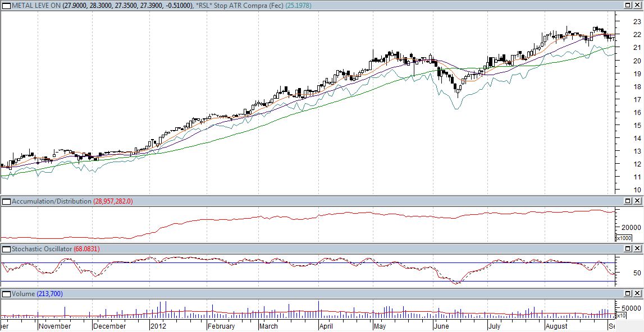
Task: Click the 2012 marker on date axis
Action: coord(159,326)
